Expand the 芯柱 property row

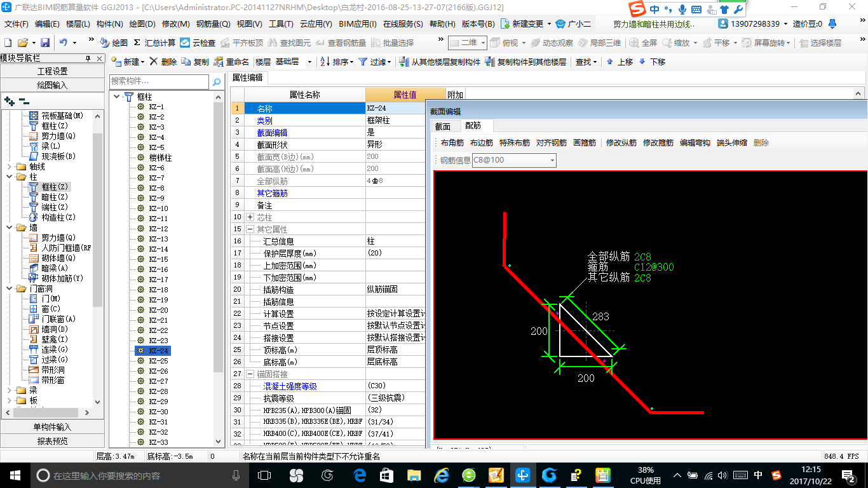250,217
